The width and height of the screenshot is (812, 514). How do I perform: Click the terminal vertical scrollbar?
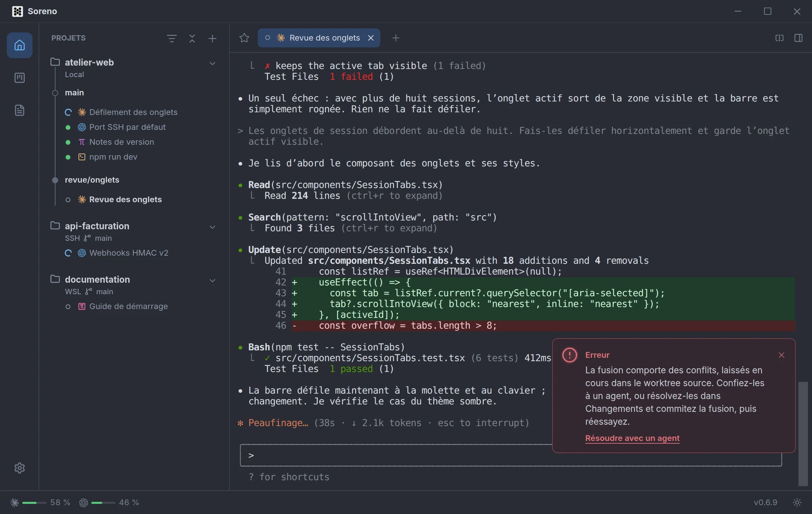(803, 434)
